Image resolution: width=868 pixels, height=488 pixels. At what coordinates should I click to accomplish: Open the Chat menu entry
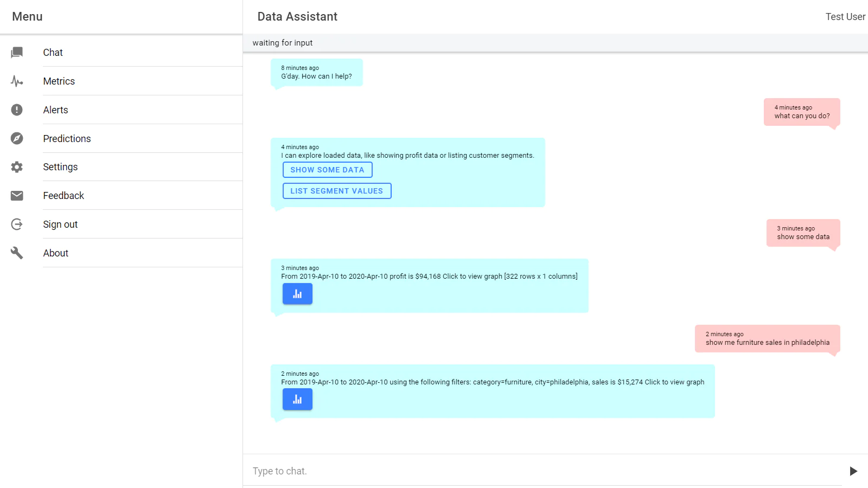pyautogui.click(x=53, y=52)
